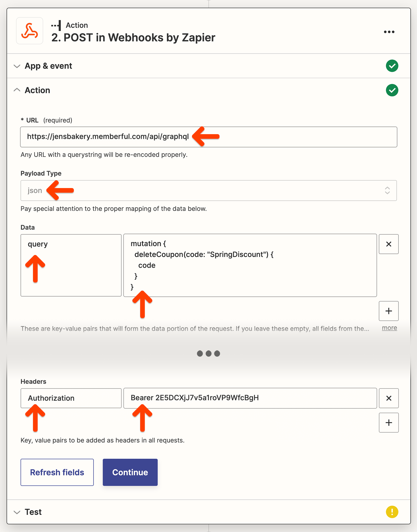Click the 'These are key-value pairs' description

(195, 329)
